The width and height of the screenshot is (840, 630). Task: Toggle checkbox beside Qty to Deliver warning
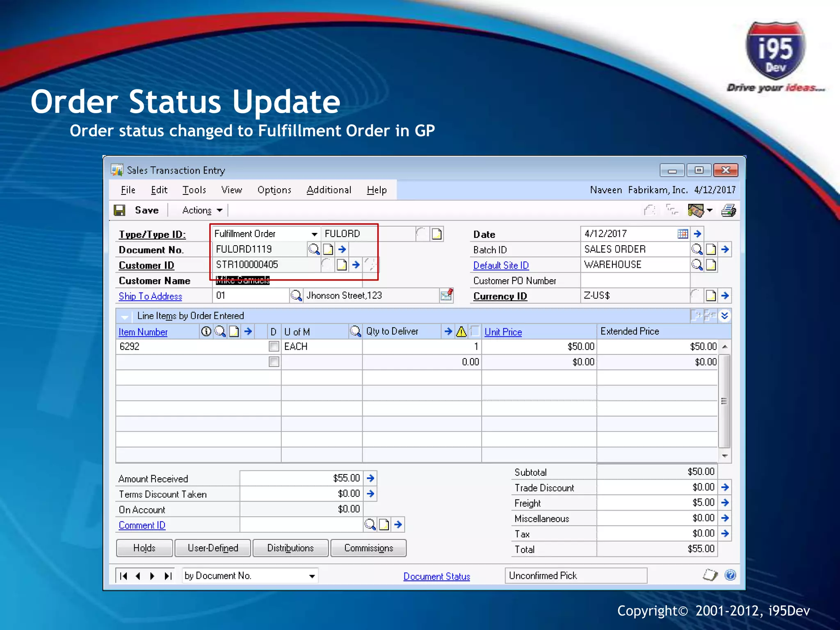(475, 331)
